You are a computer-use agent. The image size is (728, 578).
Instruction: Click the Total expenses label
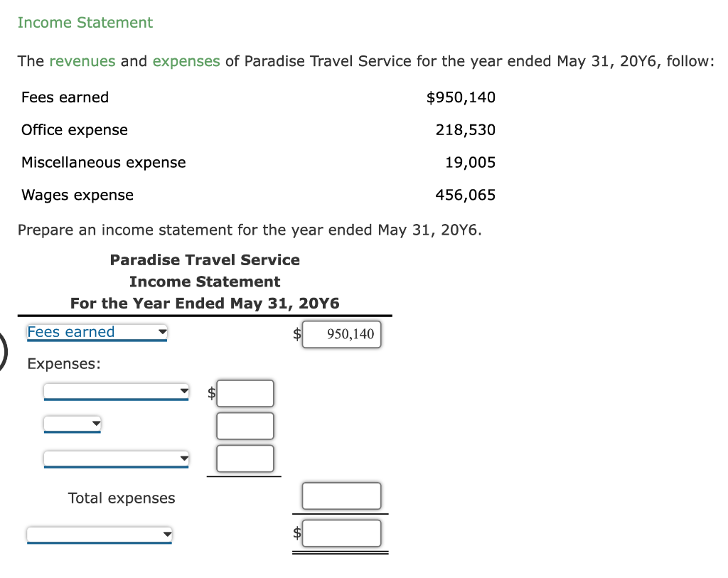pos(121,498)
